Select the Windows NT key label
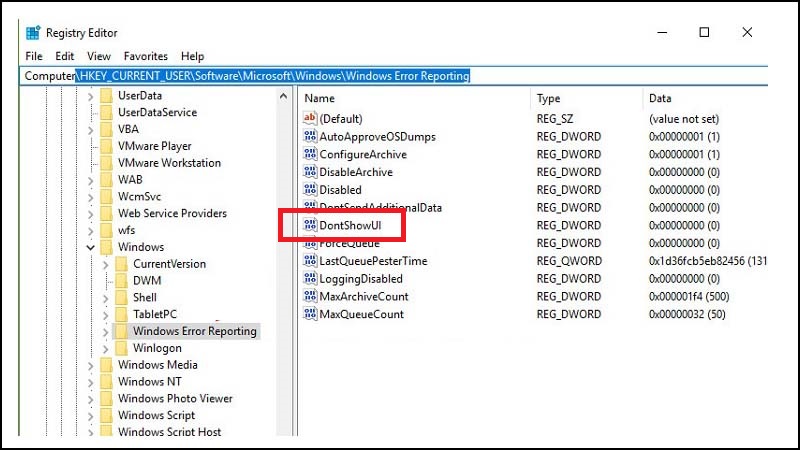800x450 pixels. point(149,382)
